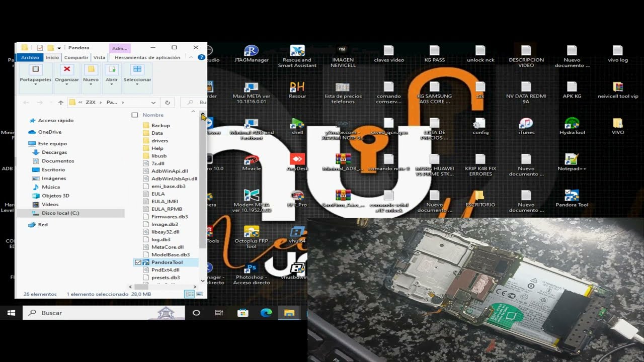Select the unlock nck document icon

(x=480, y=54)
